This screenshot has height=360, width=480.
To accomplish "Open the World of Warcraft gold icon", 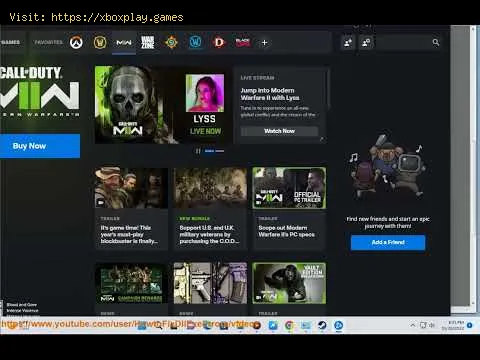I will [x=100, y=42].
